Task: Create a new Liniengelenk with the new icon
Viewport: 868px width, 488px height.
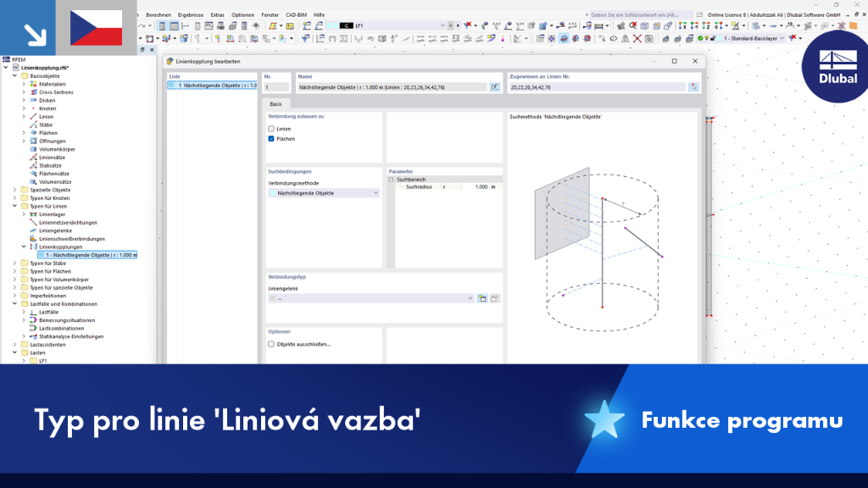Action: [482, 298]
